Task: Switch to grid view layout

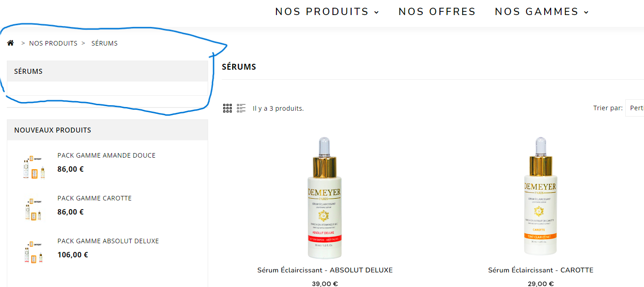Action: click(x=227, y=108)
